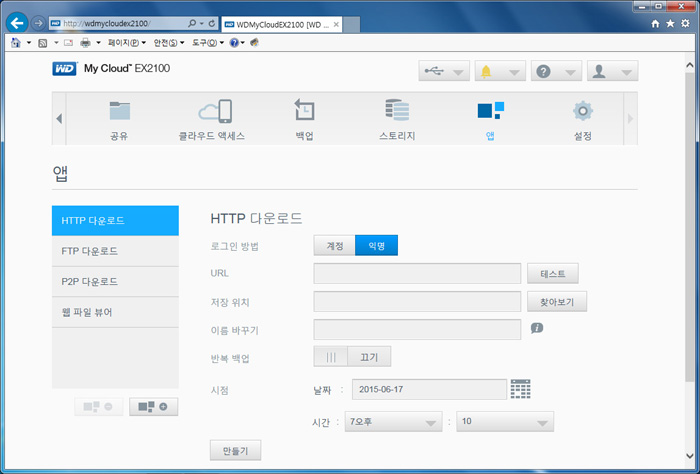Click the USB devices icon
The height and width of the screenshot is (474, 700).
(434, 71)
